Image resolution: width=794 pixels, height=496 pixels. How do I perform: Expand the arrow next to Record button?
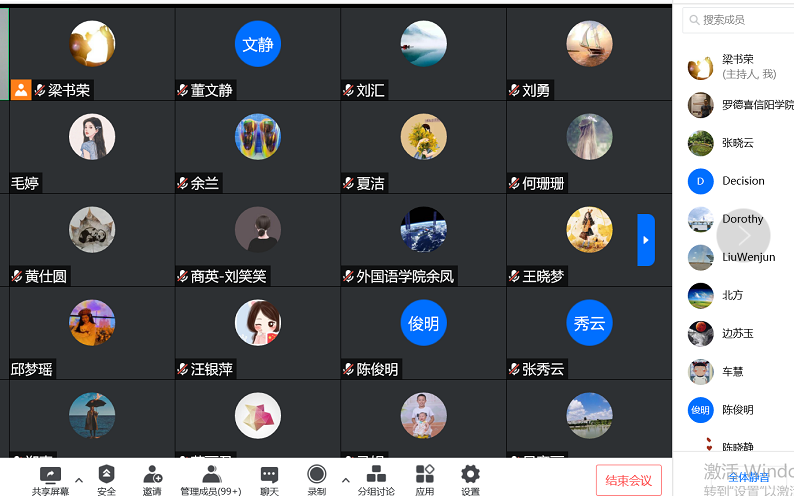[x=345, y=480]
